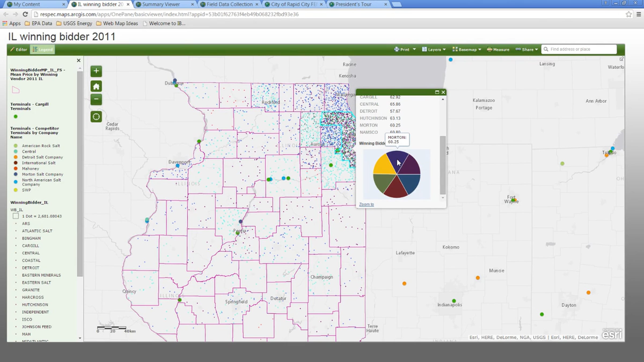Close the info popup window

(443, 92)
